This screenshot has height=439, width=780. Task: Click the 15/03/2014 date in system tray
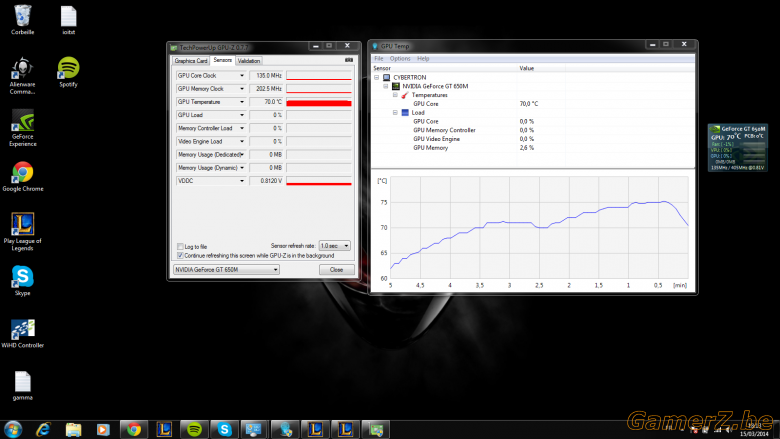tap(754, 434)
